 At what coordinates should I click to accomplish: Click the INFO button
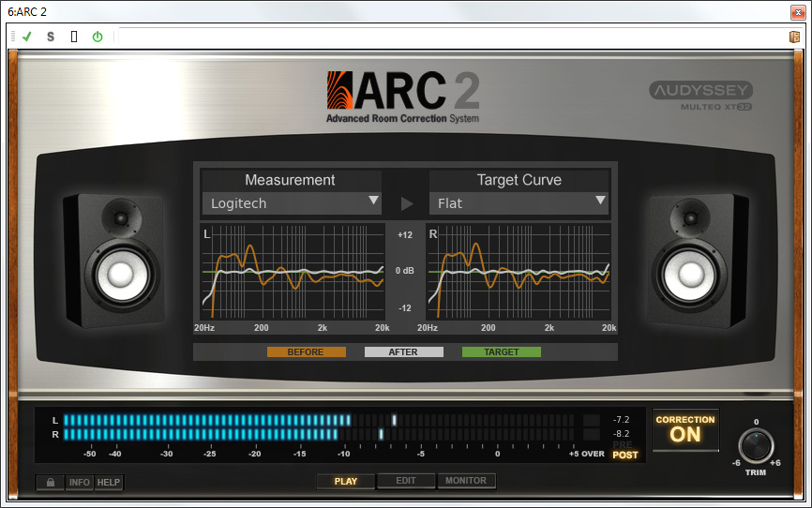[80, 483]
